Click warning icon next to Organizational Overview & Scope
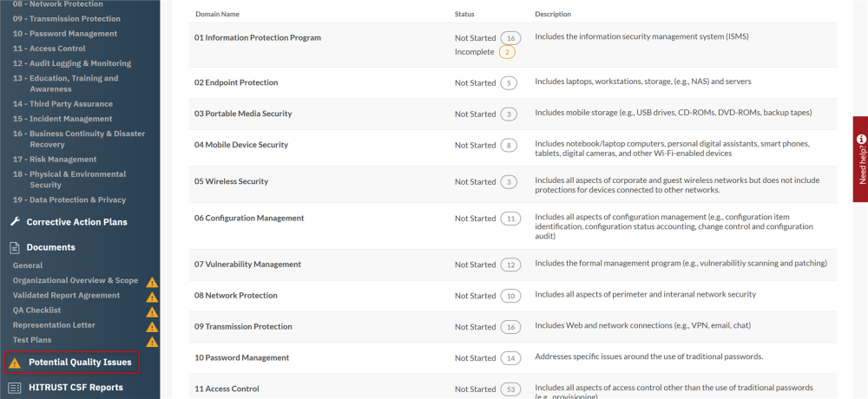The image size is (868, 399). point(152,282)
